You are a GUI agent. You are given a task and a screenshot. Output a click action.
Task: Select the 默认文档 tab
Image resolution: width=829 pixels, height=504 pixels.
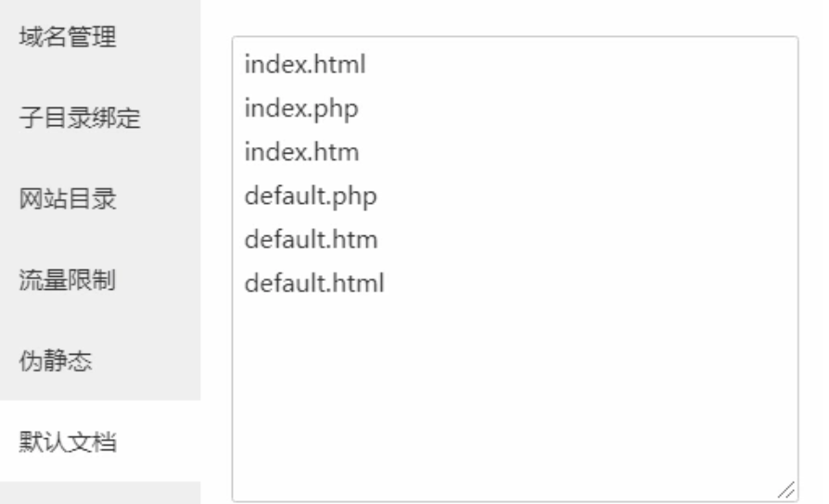[67, 441]
